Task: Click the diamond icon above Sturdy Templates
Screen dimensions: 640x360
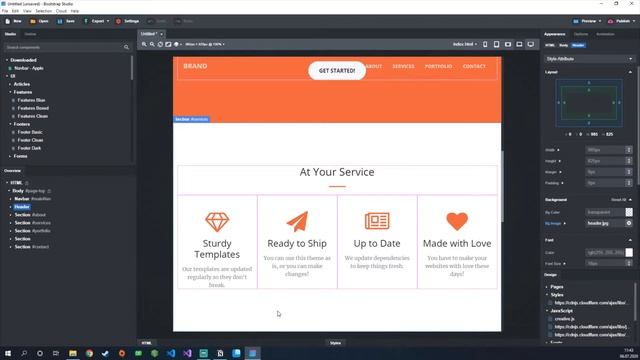Action: tap(217, 222)
